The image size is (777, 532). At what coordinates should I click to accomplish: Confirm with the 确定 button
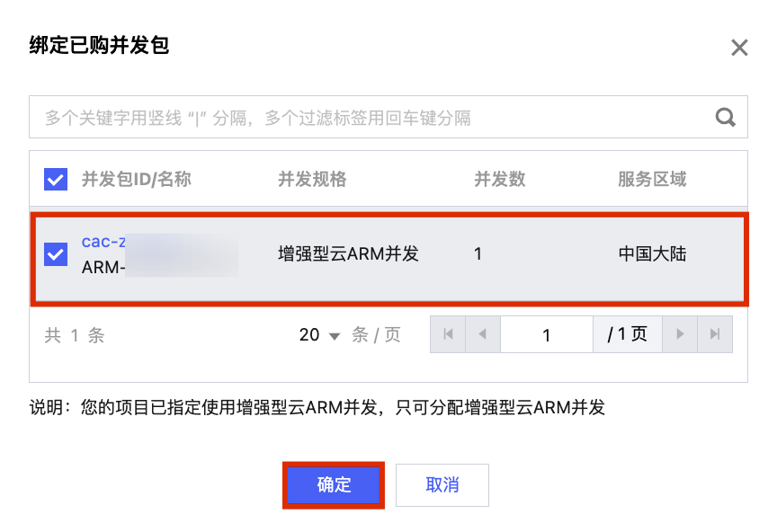click(334, 485)
